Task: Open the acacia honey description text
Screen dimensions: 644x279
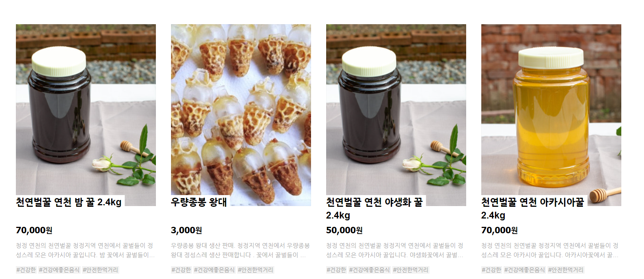Action: 550,250
